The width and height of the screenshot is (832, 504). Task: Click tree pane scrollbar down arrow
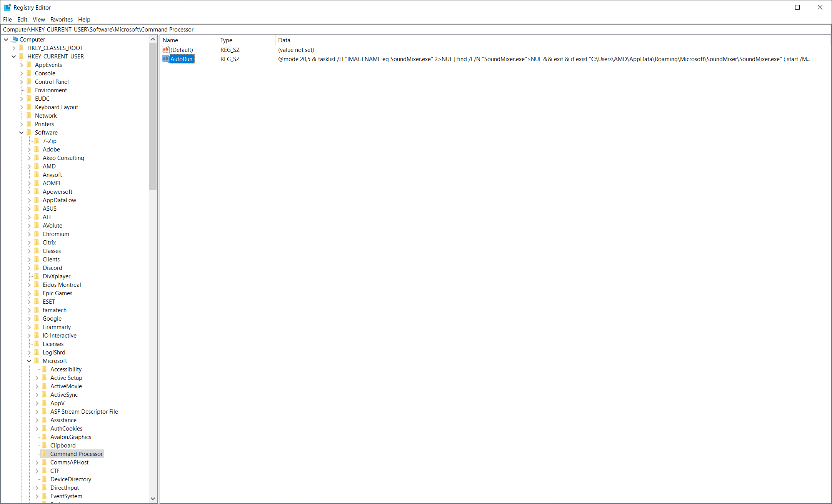pos(153,498)
